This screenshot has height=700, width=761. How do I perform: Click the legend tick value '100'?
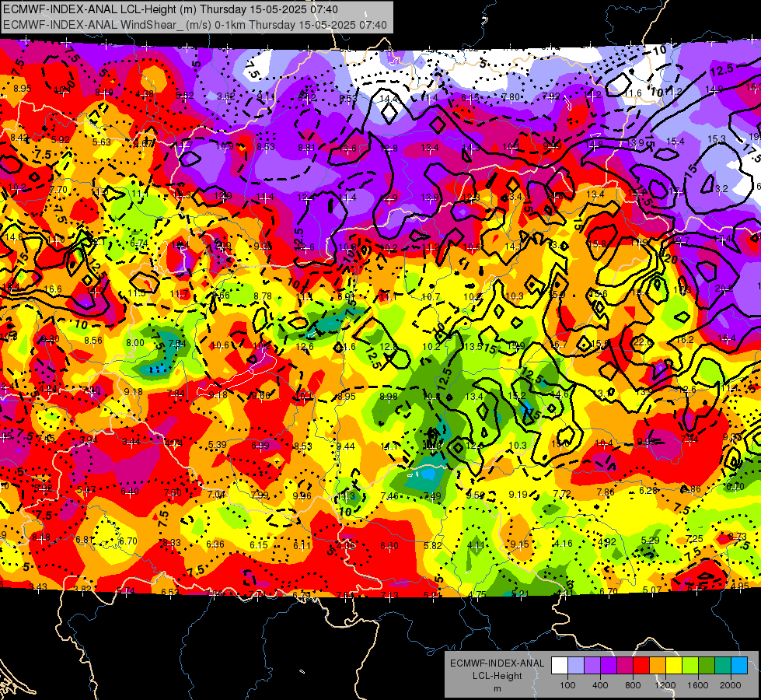[x=567, y=685]
